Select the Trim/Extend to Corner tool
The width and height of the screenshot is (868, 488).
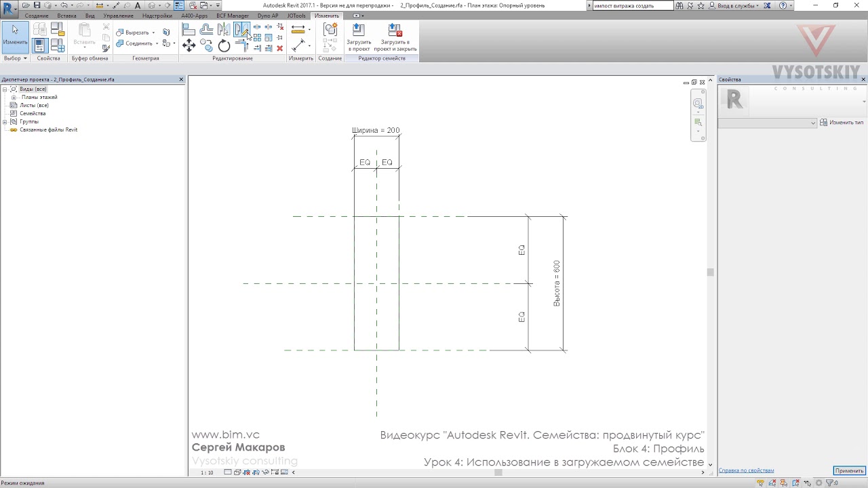[241, 46]
